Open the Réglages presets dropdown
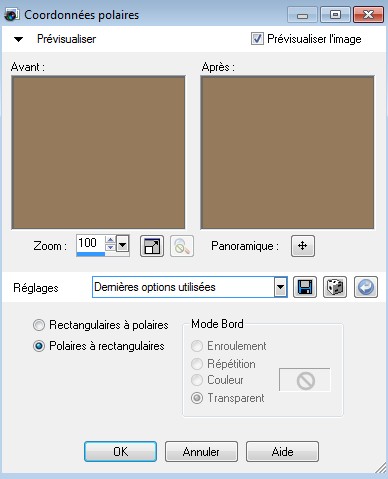 [x=280, y=287]
